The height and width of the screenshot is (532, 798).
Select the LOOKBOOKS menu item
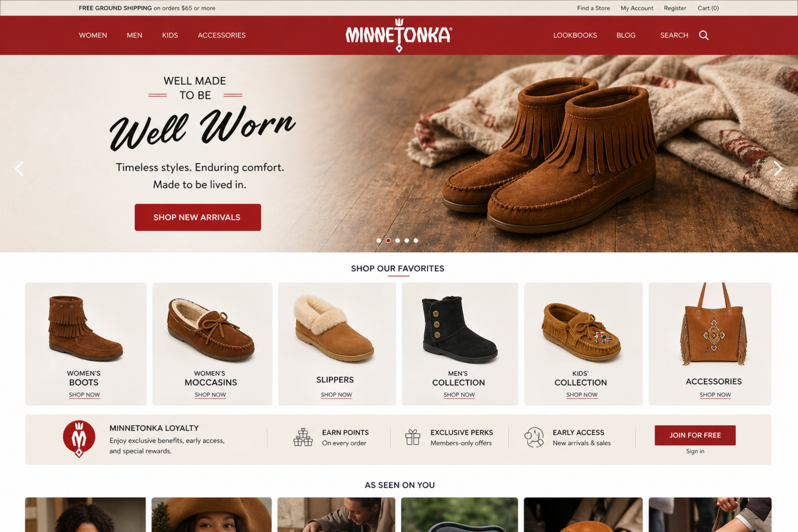pyautogui.click(x=575, y=35)
